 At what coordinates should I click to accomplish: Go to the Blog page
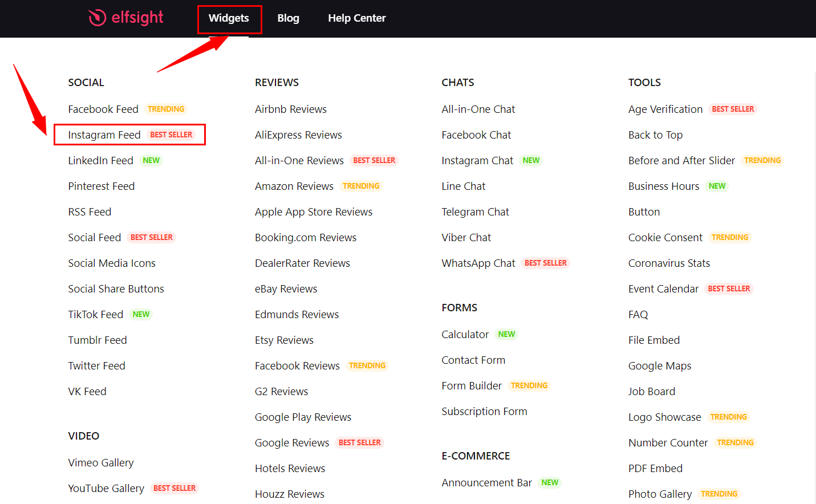(x=288, y=18)
